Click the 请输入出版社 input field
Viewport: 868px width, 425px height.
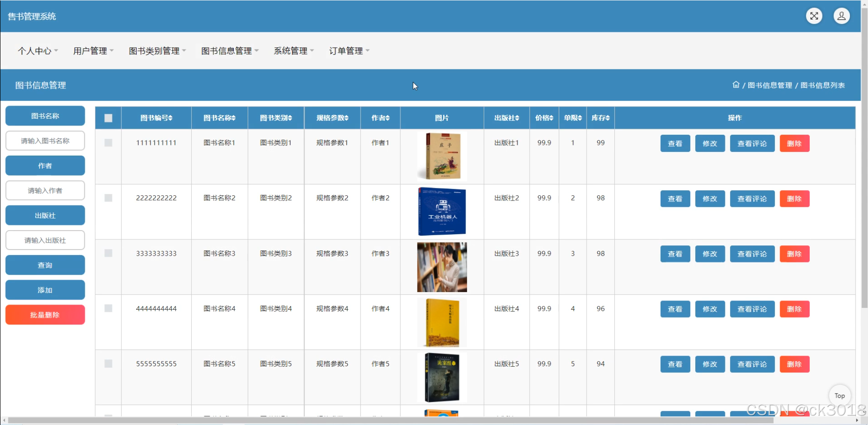coord(45,240)
